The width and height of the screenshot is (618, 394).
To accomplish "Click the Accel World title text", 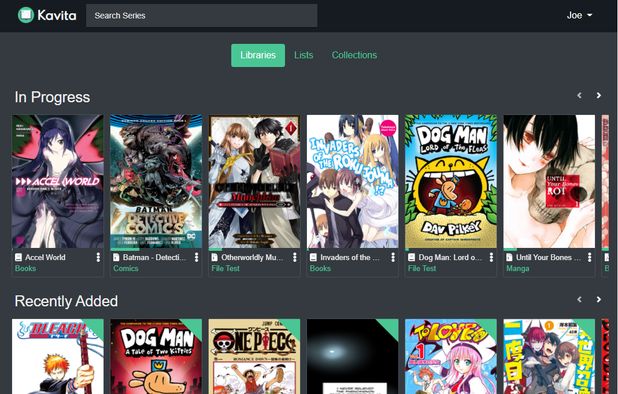I will [45, 257].
